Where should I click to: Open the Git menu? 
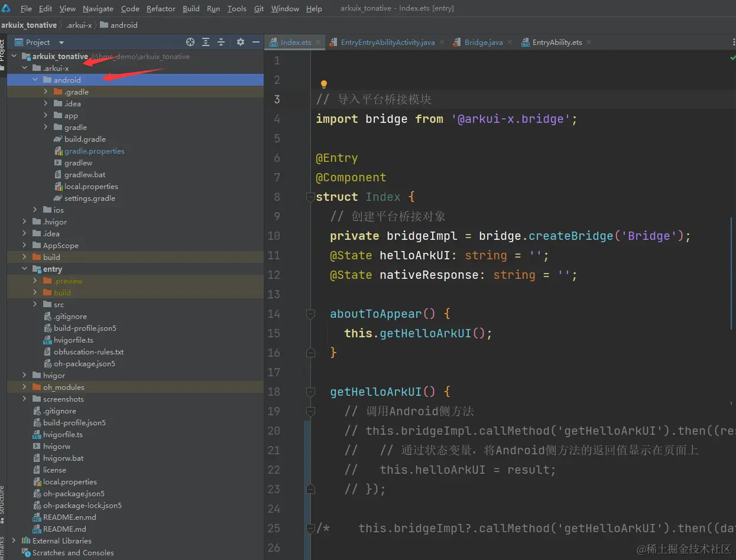[259, 9]
